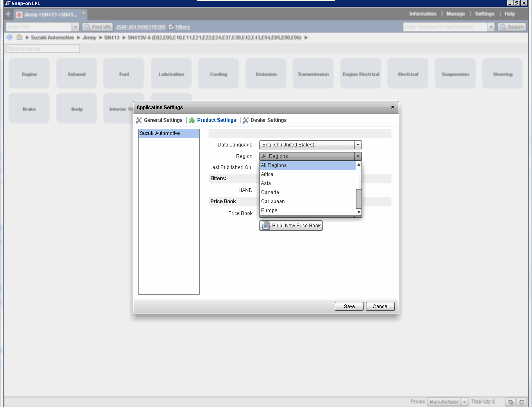Save the application settings
This screenshot has height=407, width=532.
[349, 306]
